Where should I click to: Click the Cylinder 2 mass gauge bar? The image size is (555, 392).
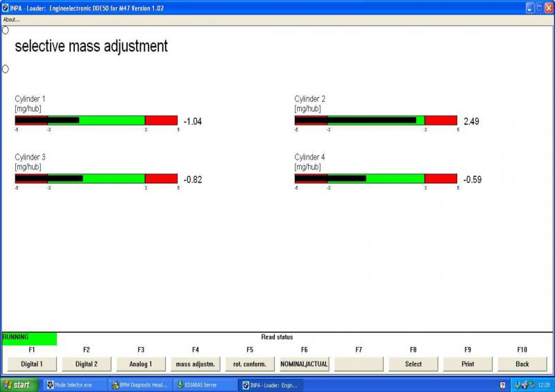(375, 121)
